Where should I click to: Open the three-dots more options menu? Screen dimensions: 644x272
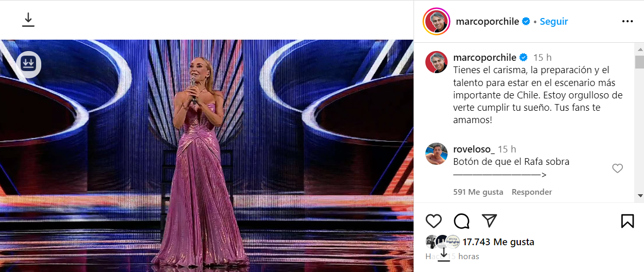tap(627, 22)
